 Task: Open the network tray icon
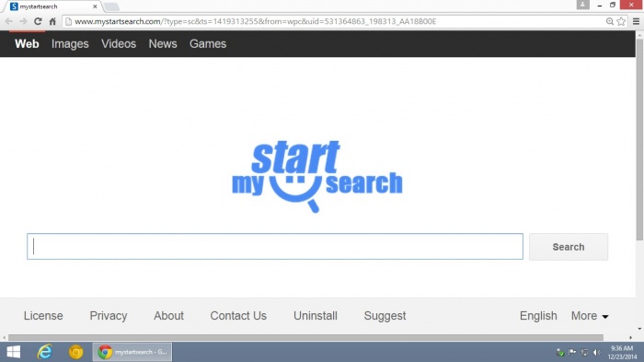584,352
